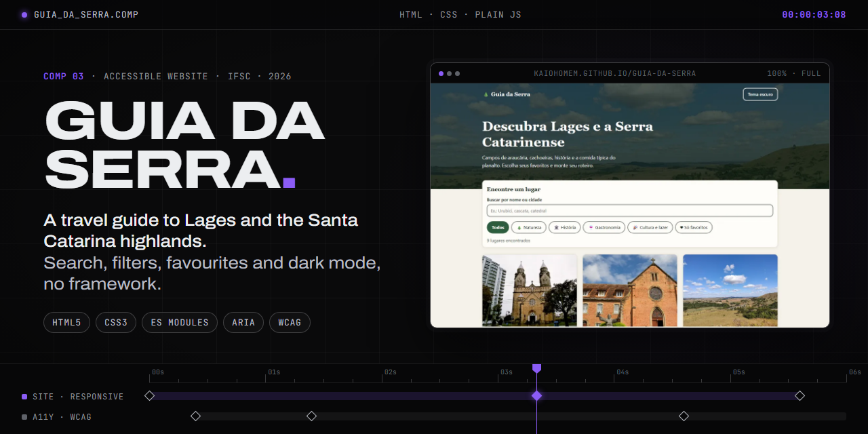Filter places by Natureza
Image resolution: width=868 pixels, height=434 pixels.
529,228
